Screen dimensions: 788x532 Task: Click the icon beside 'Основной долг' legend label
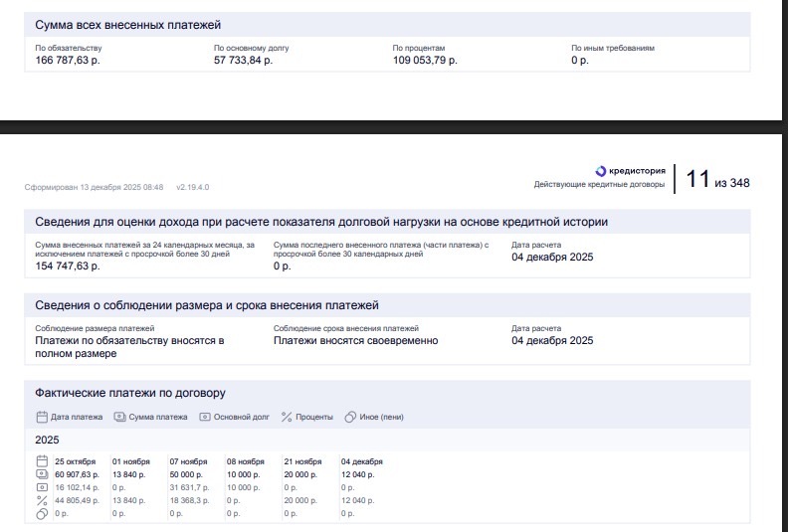(x=205, y=417)
